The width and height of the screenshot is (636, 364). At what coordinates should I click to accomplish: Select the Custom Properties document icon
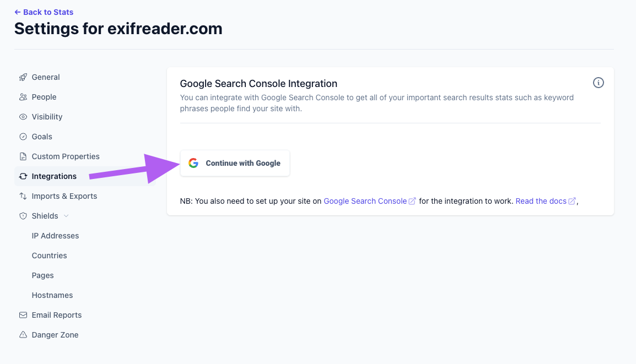coord(22,156)
